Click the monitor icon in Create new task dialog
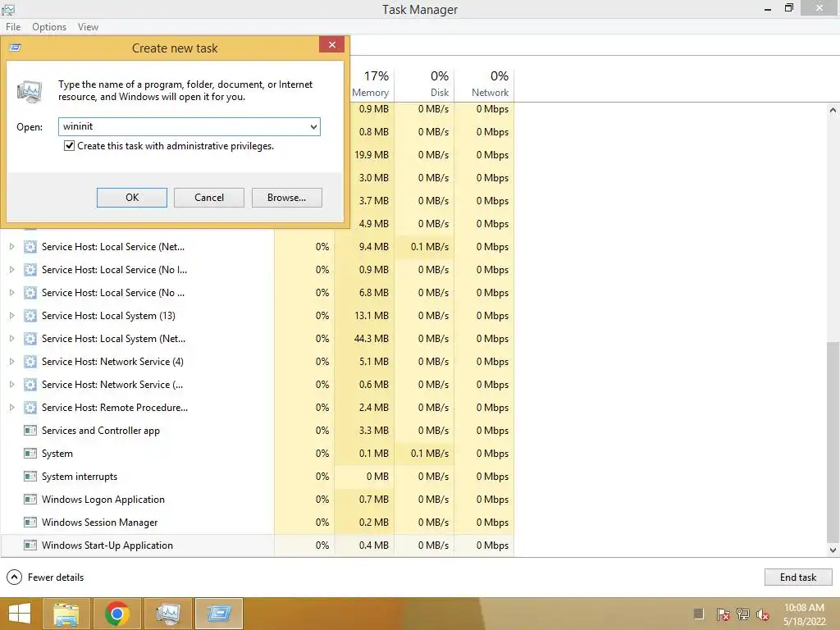The image size is (840, 630). coord(30,92)
